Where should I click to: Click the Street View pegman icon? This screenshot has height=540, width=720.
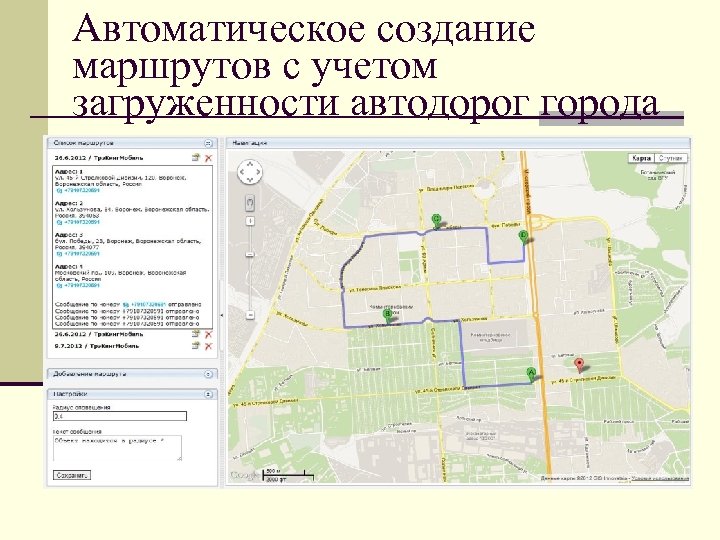pos(250,202)
